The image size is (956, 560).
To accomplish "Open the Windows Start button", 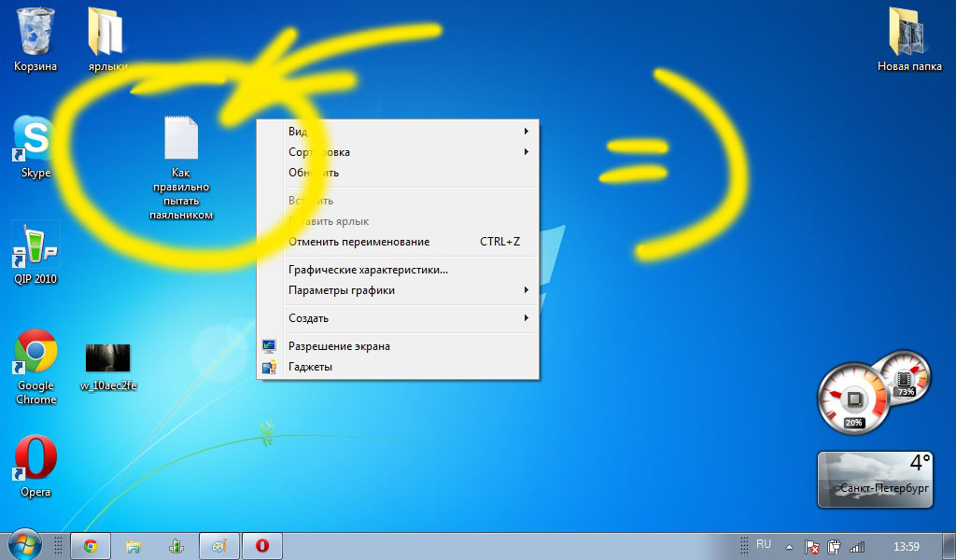I will coord(24,545).
